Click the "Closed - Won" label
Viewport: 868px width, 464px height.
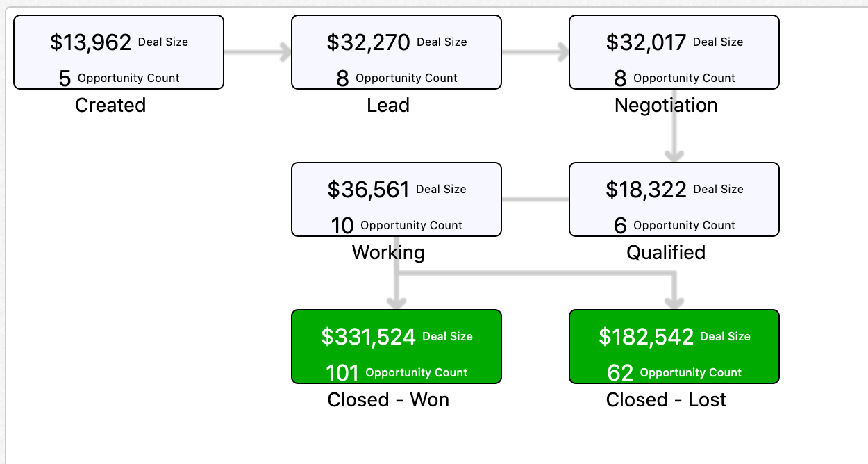pyautogui.click(x=388, y=400)
